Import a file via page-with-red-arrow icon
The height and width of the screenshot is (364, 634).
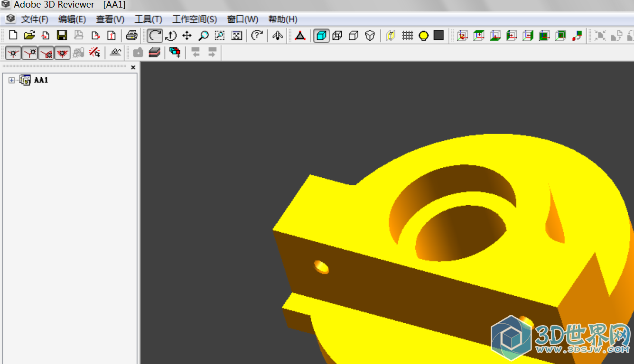(x=46, y=35)
